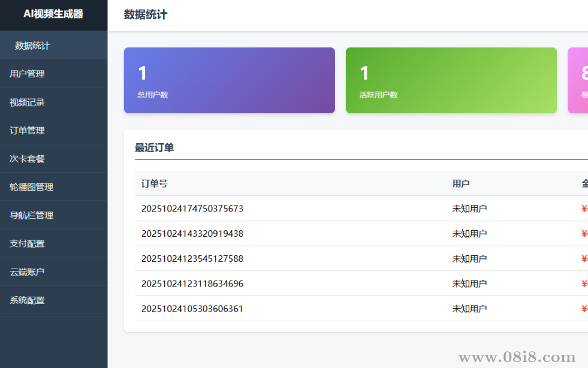This screenshot has height=368, width=588.
Task: Click the 最近订单 section heading
Action: click(x=152, y=147)
